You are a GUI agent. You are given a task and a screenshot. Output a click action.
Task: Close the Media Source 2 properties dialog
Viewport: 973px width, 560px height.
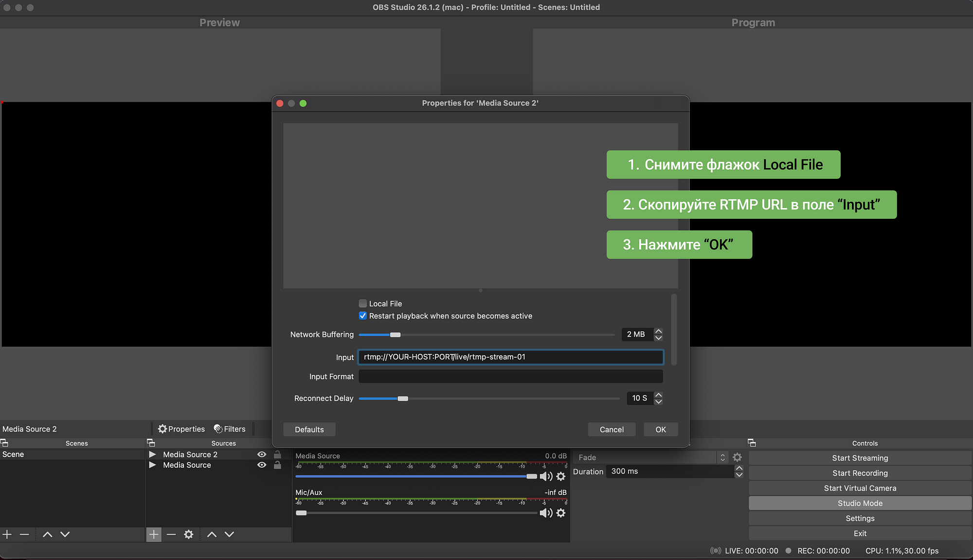coord(280,103)
